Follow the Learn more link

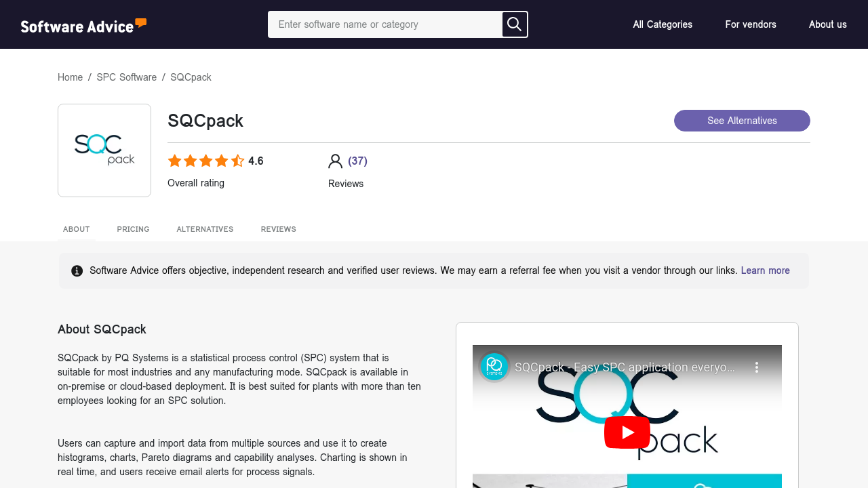tap(765, 270)
